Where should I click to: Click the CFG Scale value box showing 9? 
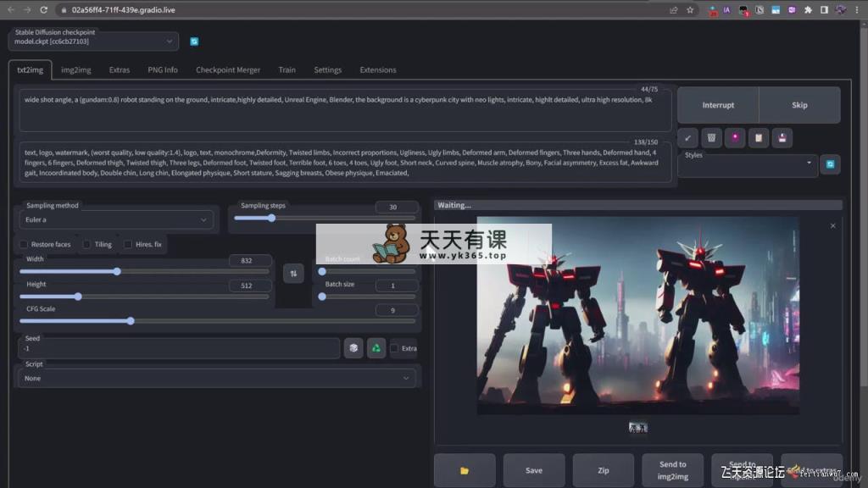point(397,310)
